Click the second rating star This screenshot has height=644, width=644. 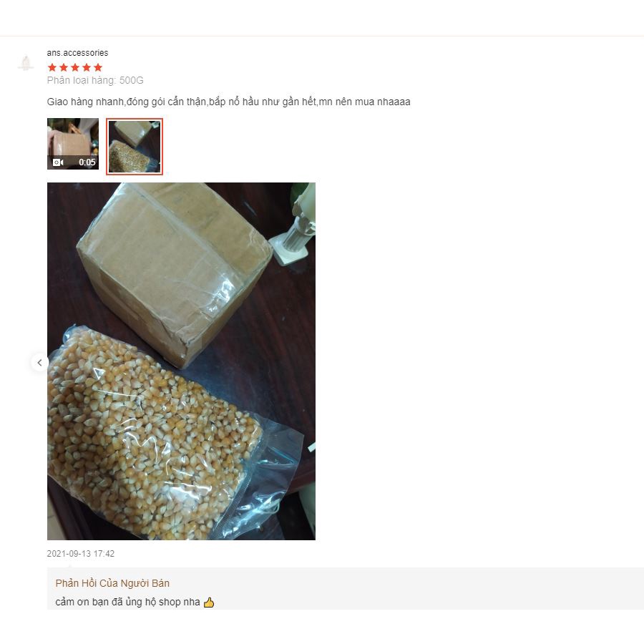[x=64, y=67]
